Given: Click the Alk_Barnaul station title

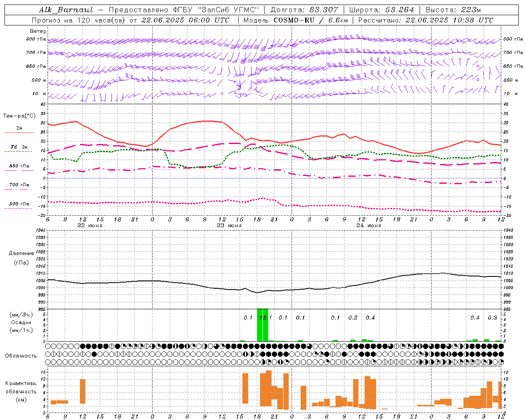Looking at the screenshot, I should [x=66, y=10].
